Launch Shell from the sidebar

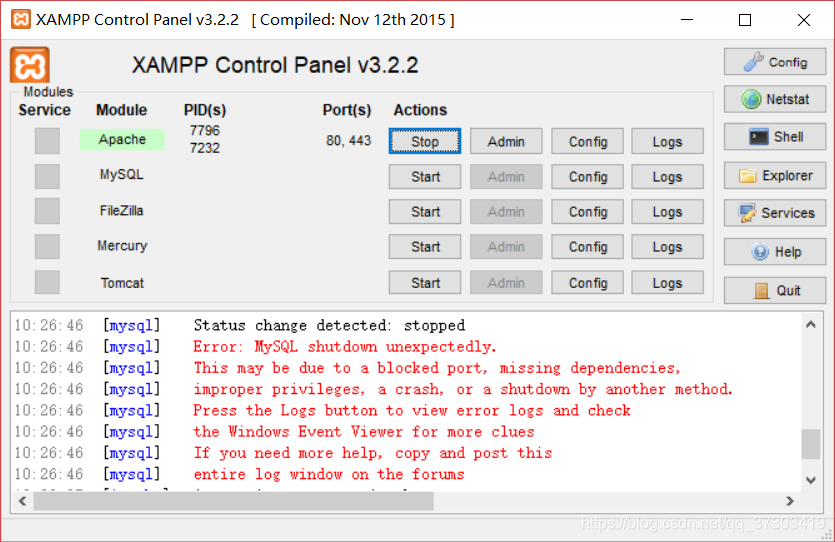775,137
